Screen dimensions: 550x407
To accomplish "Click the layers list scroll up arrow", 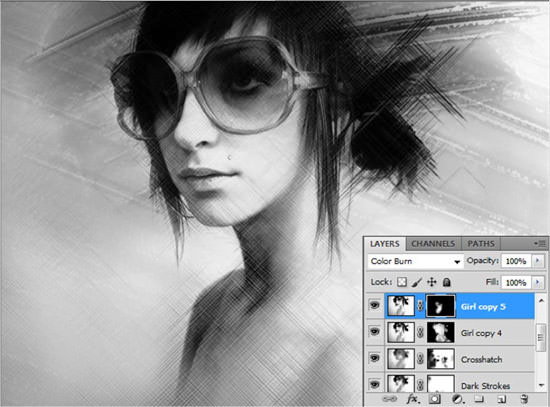I will 541,300.
